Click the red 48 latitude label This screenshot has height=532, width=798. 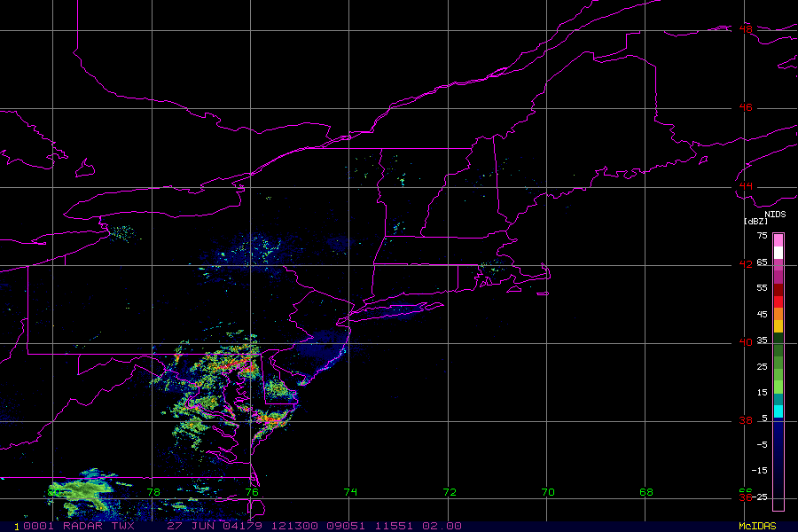coord(746,29)
